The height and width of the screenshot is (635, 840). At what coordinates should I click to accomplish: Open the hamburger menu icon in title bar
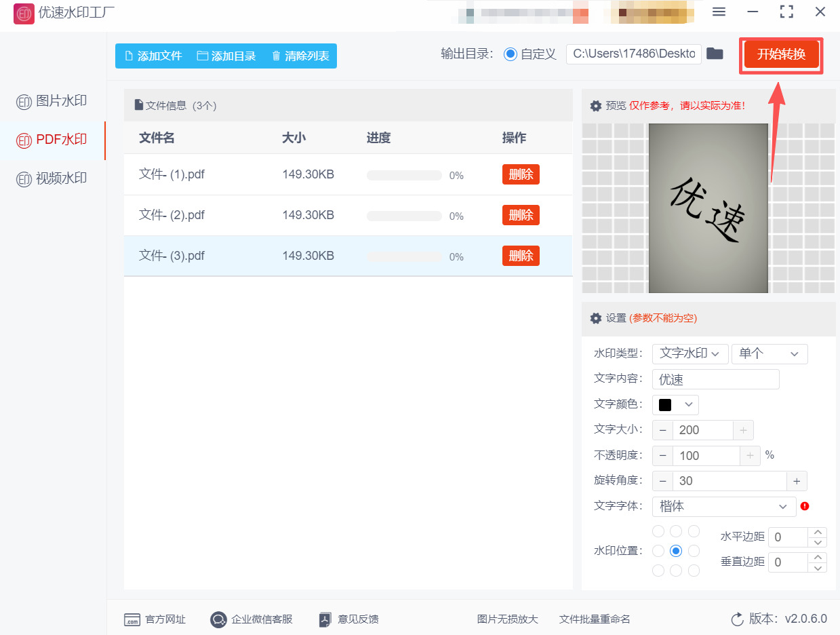point(719,12)
